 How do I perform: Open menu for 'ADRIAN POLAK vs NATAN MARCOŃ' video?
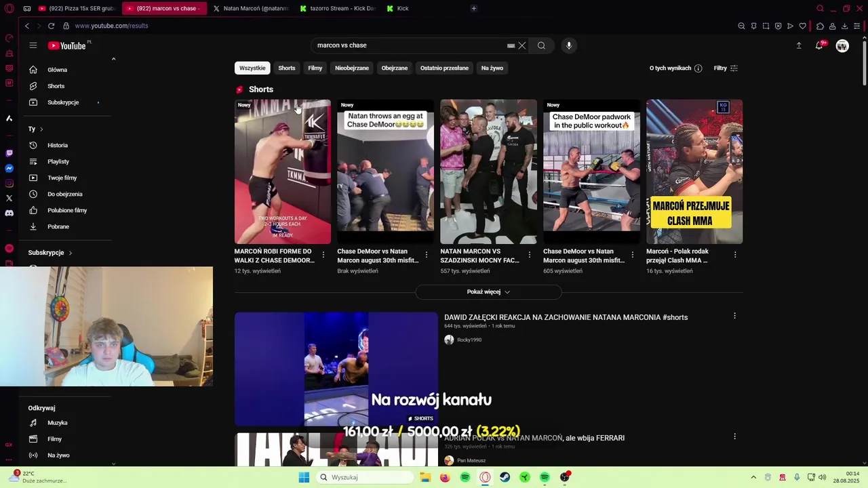(734, 436)
